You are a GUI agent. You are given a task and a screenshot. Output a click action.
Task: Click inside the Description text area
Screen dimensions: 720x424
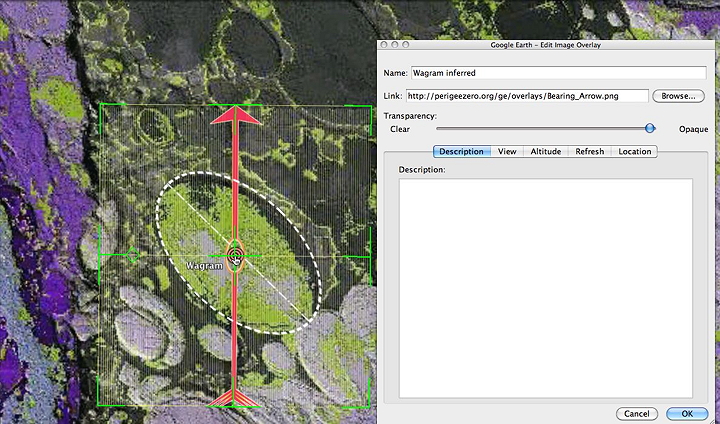click(545, 290)
